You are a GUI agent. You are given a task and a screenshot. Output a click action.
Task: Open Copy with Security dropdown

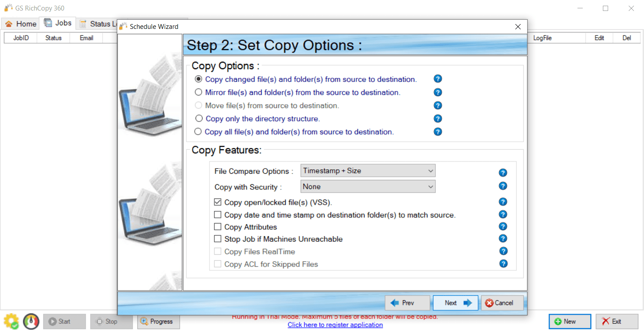tap(368, 186)
